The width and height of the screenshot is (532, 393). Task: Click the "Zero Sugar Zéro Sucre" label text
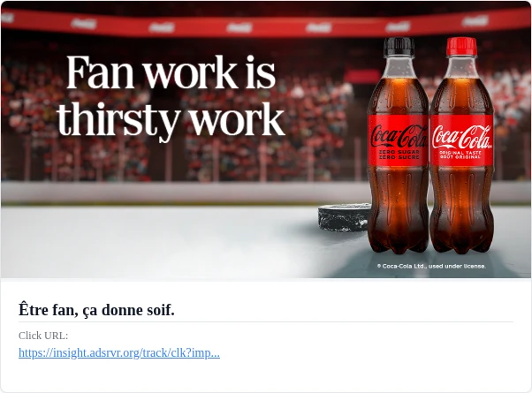pyautogui.click(x=399, y=155)
